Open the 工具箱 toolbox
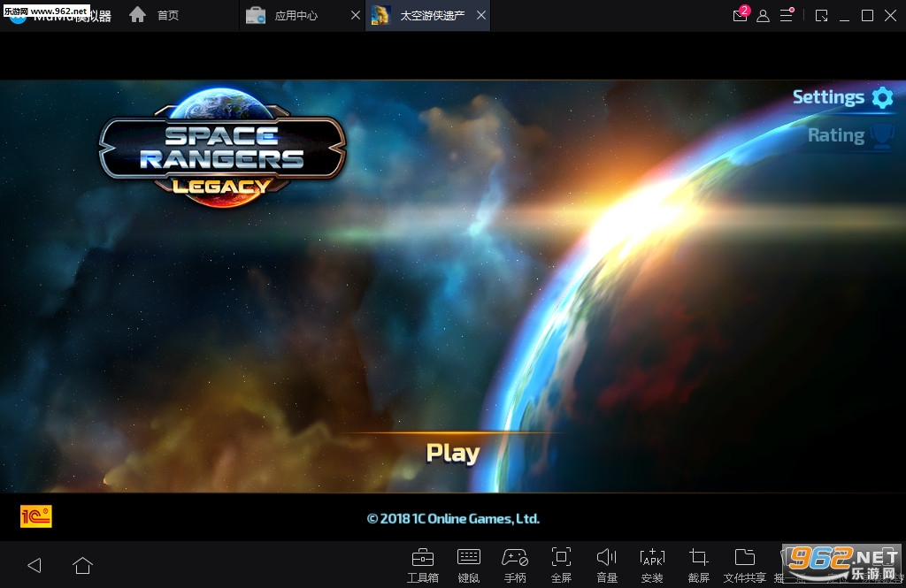This screenshot has width=906, height=588. click(x=423, y=566)
